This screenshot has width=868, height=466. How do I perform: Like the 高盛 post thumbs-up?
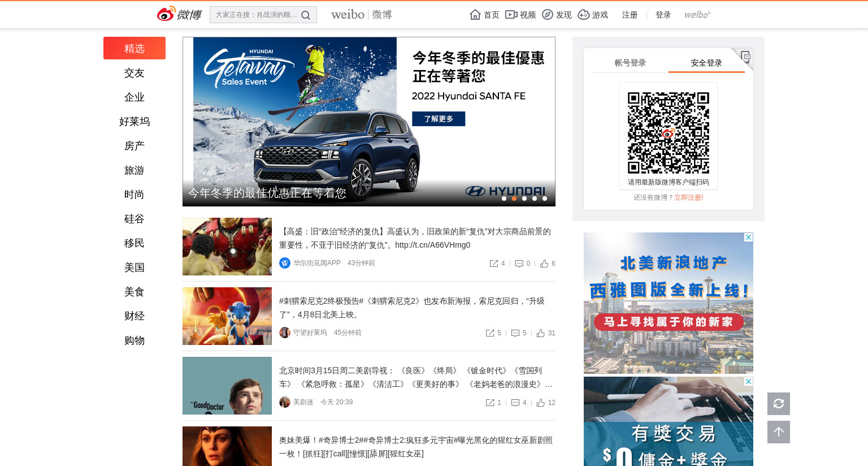click(x=544, y=264)
